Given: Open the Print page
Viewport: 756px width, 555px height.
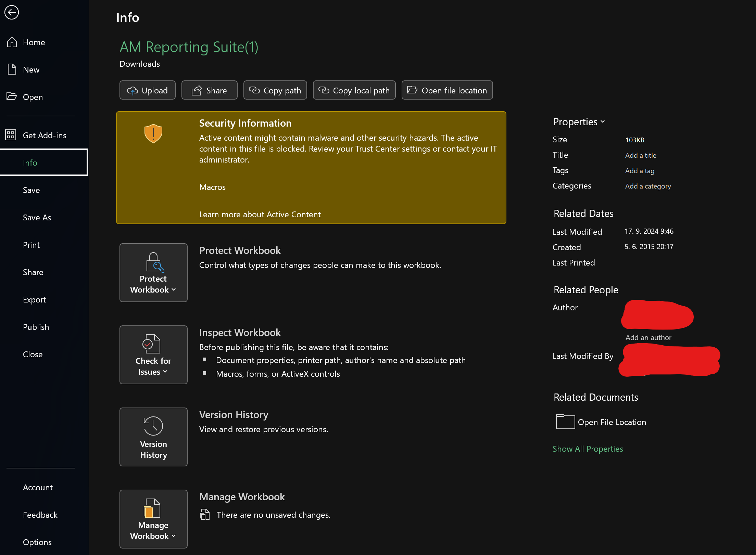Looking at the screenshot, I should click(x=44, y=245).
